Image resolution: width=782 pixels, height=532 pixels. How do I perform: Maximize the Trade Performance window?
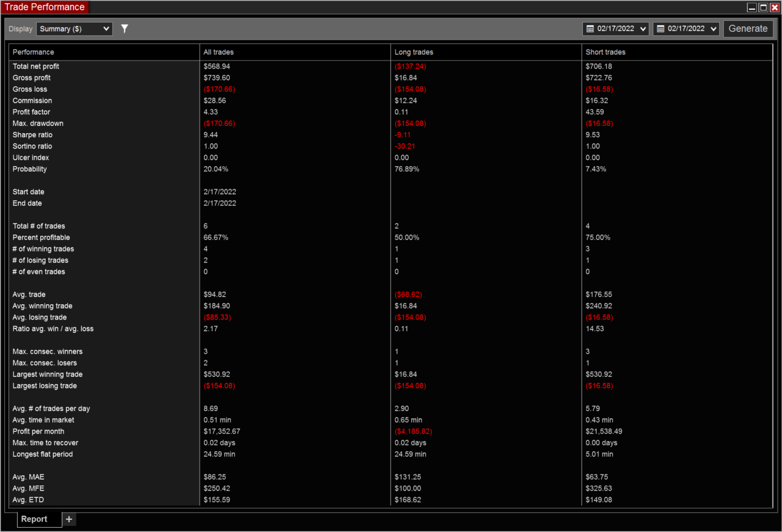click(x=763, y=7)
